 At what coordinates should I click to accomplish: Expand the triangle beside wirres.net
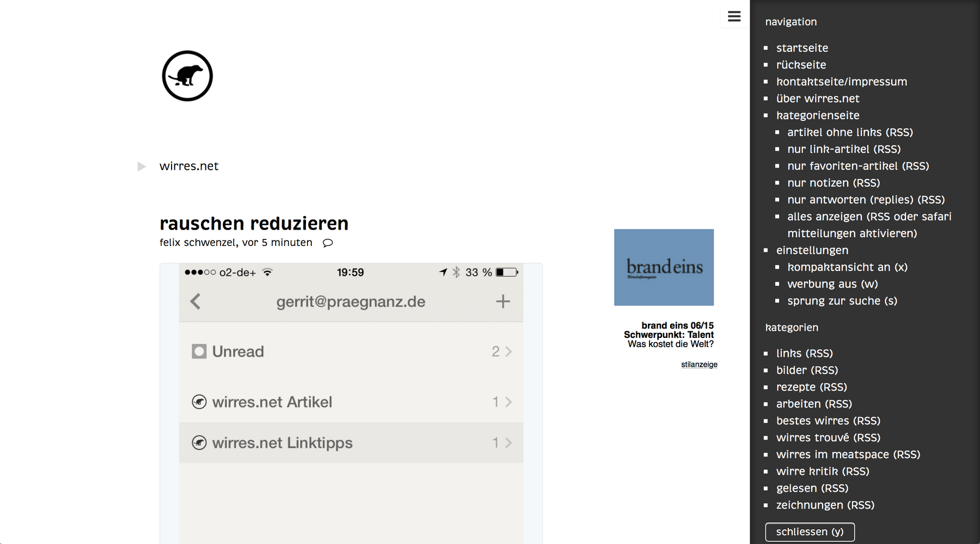142,166
